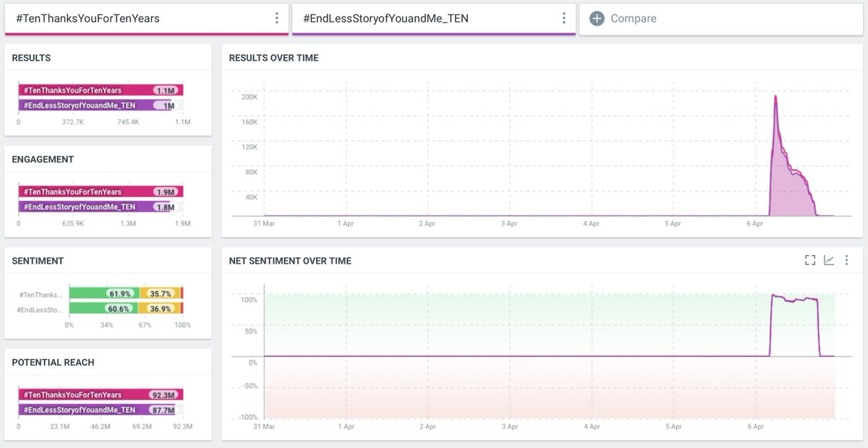The width and height of the screenshot is (868, 448).
Task: Click the POTENTIAL REACH panel heading
Action: [53, 363]
